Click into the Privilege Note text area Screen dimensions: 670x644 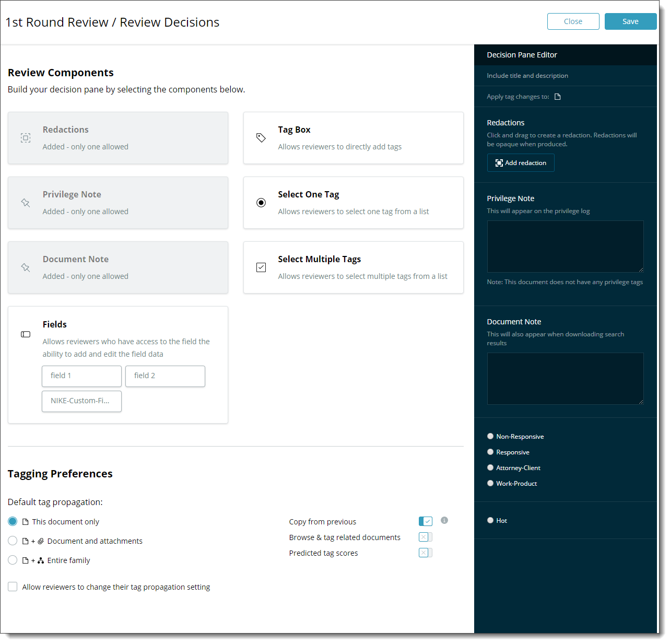[566, 247]
